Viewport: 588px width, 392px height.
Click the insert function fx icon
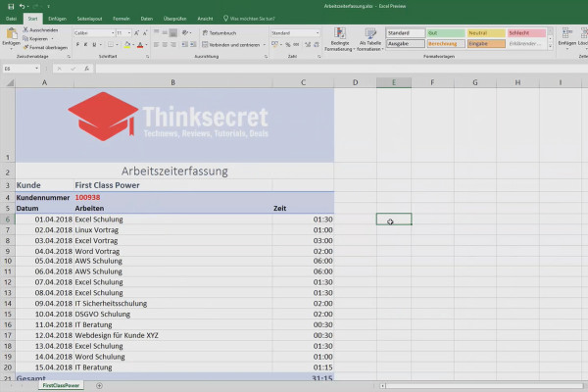point(86,69)
